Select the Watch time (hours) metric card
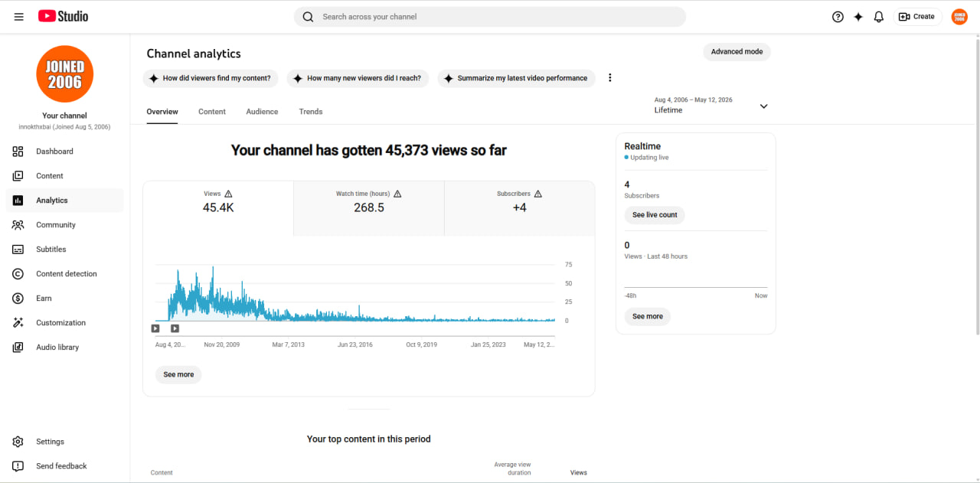This screenshot has width=980, height=483. coord(369,208)
